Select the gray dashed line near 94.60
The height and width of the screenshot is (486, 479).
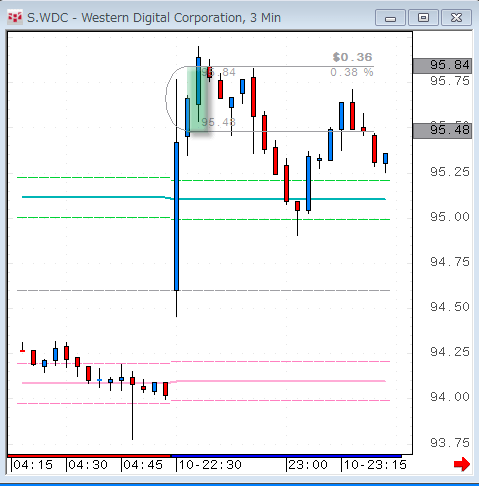click(x=203, y=291)
